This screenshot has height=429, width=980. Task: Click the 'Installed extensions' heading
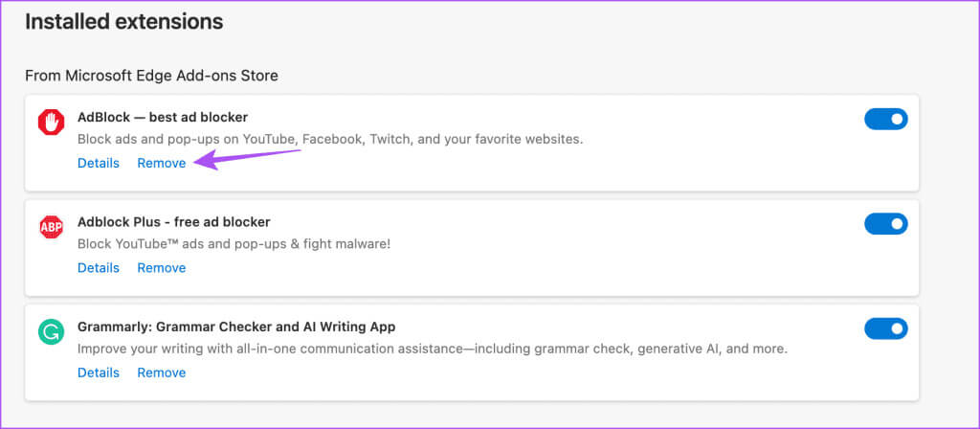tap(123, 22)
